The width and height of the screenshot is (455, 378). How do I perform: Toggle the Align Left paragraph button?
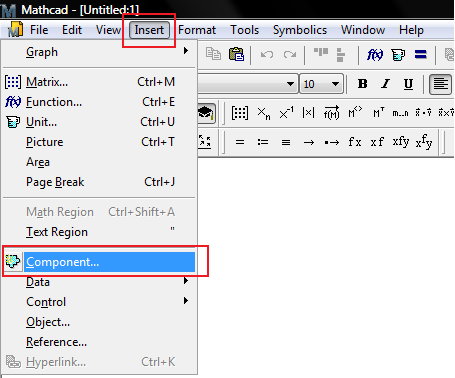[x=440, y=84]
